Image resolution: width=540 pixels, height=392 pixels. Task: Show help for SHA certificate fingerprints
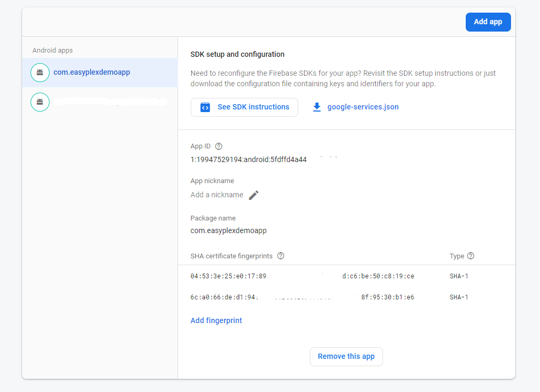[281, 256]
